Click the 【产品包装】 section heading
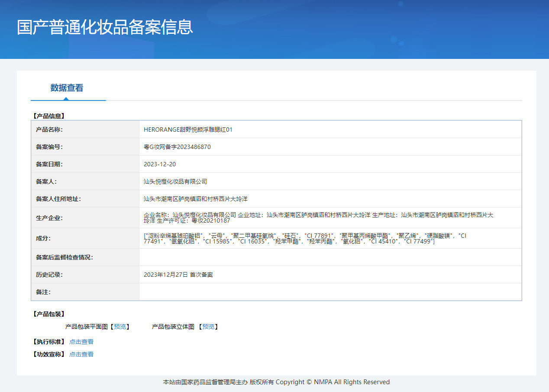Screen dimensions: 549x392 [48, 314]
